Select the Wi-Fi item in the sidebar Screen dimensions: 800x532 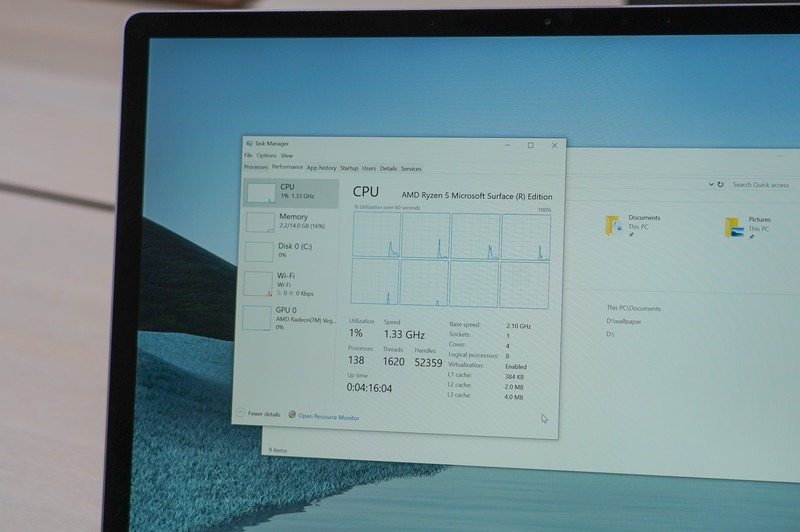click(x=287, y=284)
